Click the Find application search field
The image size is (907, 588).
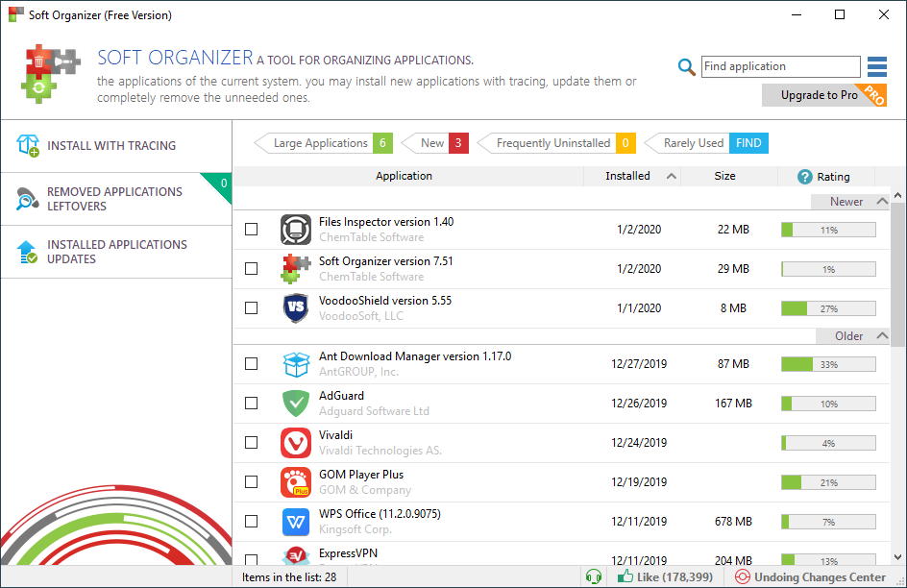(781, 66)
